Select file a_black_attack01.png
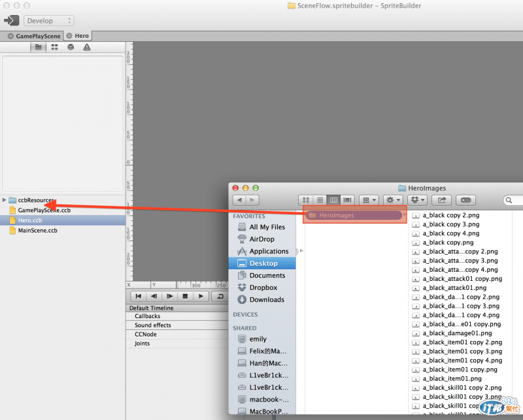The image size is (523, 420). (454, 287)
